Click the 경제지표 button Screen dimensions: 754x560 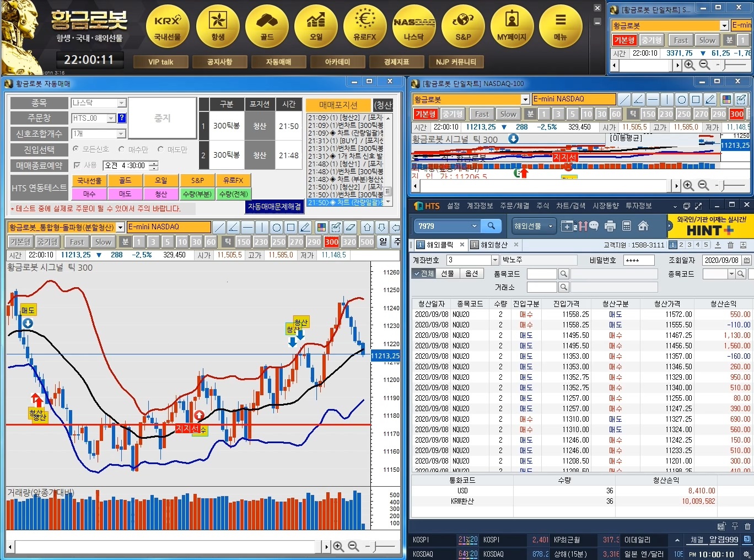tap(396, 62)
